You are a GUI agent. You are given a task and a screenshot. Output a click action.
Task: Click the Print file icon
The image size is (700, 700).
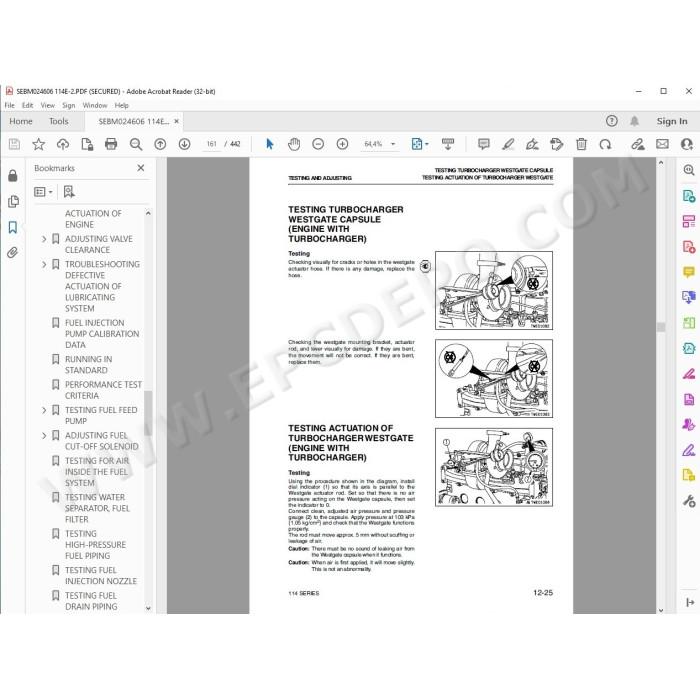tap(111, 144)
